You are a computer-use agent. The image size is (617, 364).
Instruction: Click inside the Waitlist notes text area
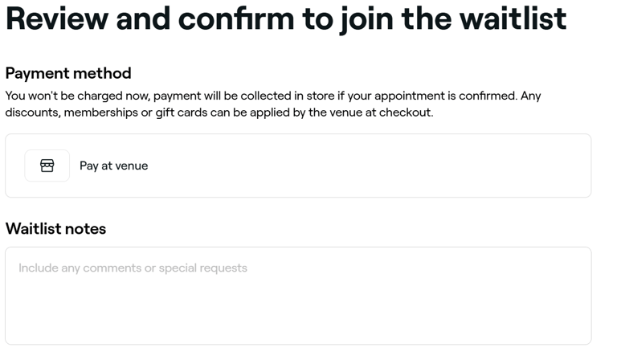(x=298, y=296)
